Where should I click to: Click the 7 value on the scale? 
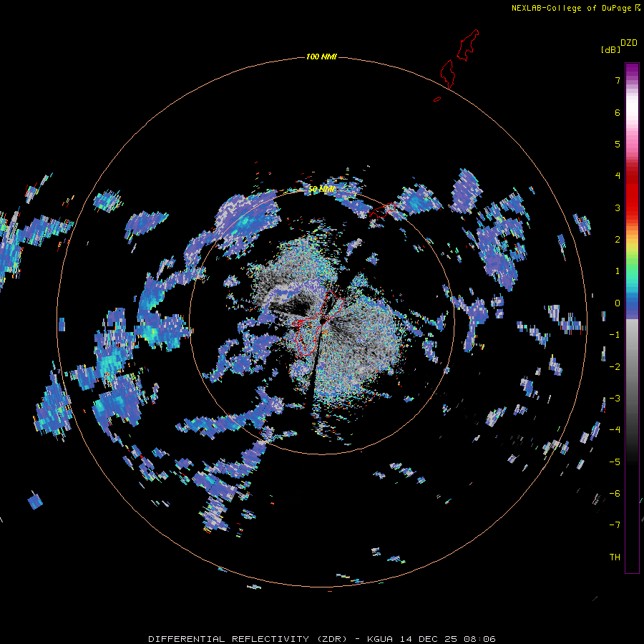618,80
